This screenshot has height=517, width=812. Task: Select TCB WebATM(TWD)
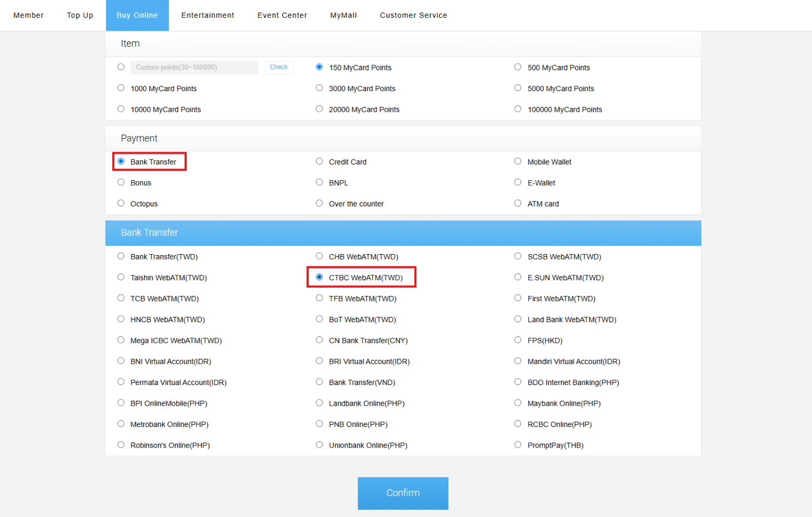pos(121,298)
